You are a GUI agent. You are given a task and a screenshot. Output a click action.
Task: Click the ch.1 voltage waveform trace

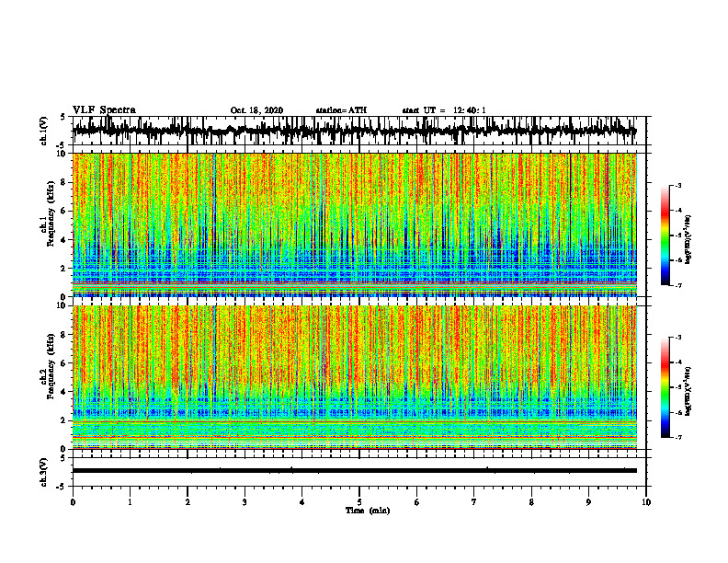pos(354,131)
